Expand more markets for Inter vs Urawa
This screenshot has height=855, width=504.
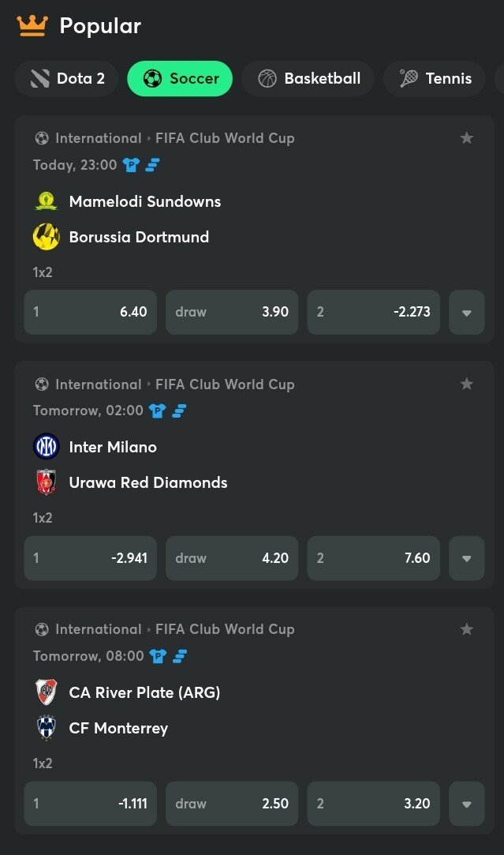point(466,558)
